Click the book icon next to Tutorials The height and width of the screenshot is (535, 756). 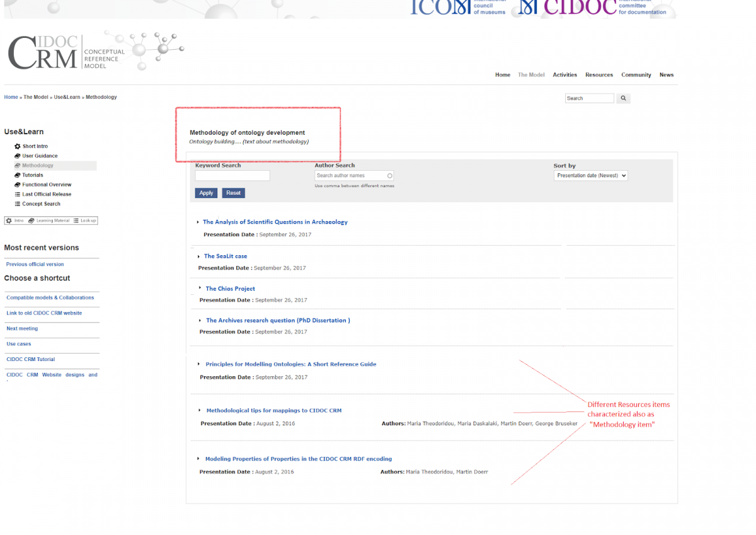tap(17, 175)
